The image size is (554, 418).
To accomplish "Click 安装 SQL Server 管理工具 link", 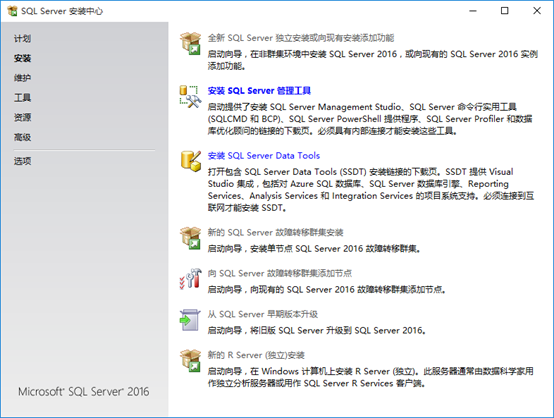I will click(259, 91).
